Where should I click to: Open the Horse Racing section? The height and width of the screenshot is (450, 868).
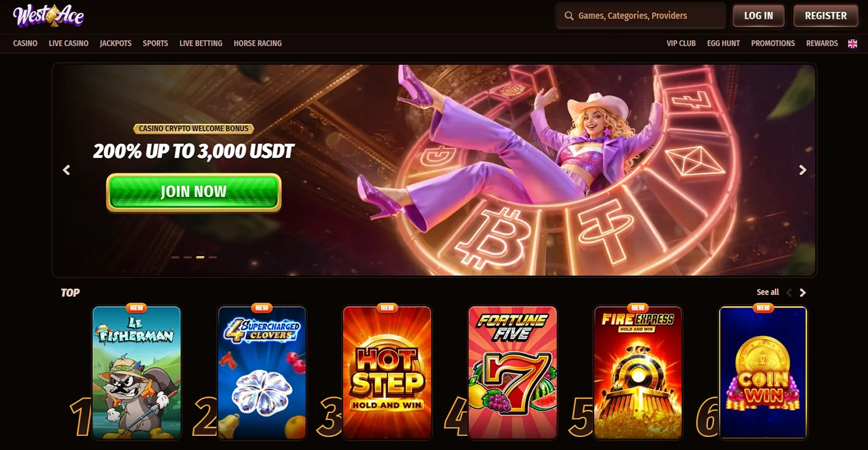pos(258,43)
